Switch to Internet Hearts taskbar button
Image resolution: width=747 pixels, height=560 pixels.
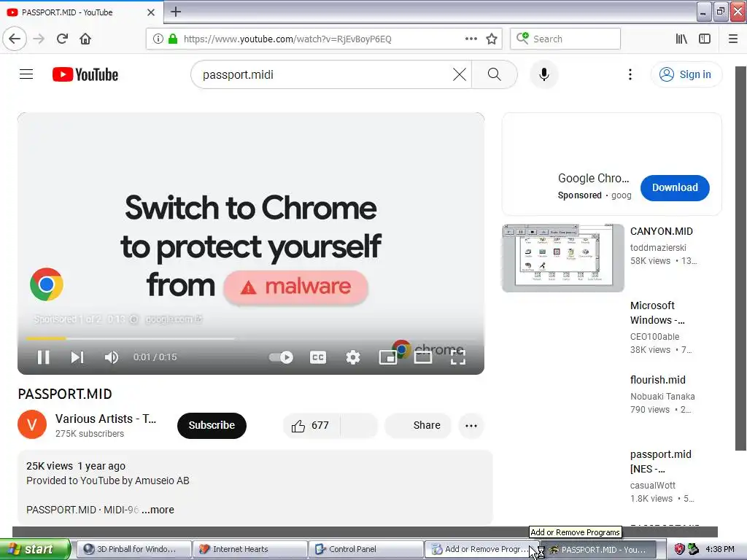pos(249,549)
